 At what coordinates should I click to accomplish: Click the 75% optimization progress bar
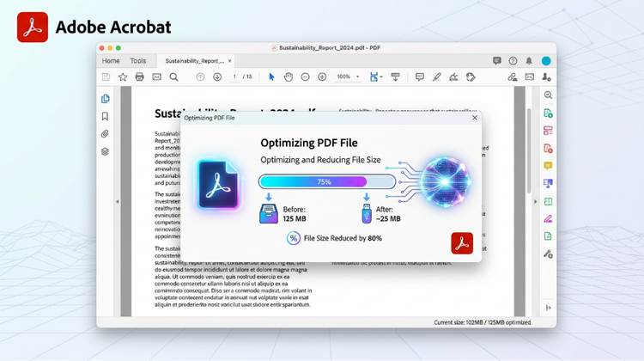pyautogui.click(x=327, y=181)
